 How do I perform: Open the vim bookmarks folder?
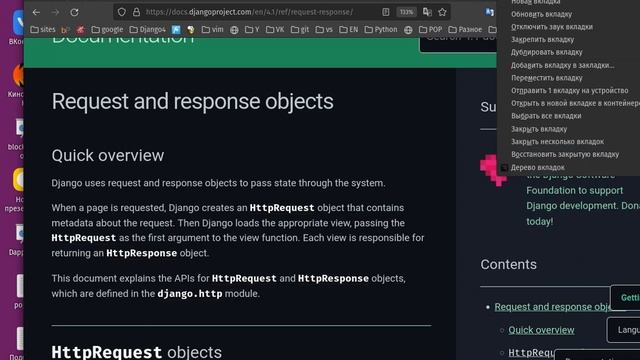(213, 29)
